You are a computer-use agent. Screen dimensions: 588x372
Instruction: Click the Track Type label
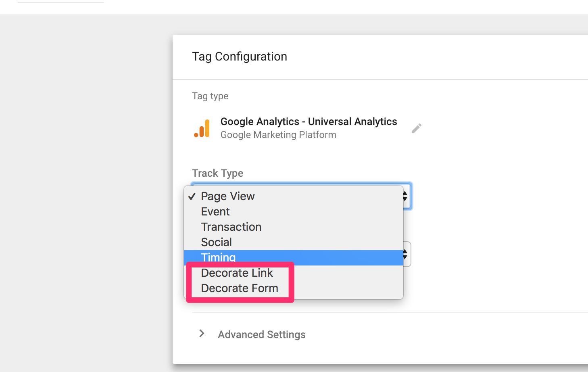tap(218, 173)
